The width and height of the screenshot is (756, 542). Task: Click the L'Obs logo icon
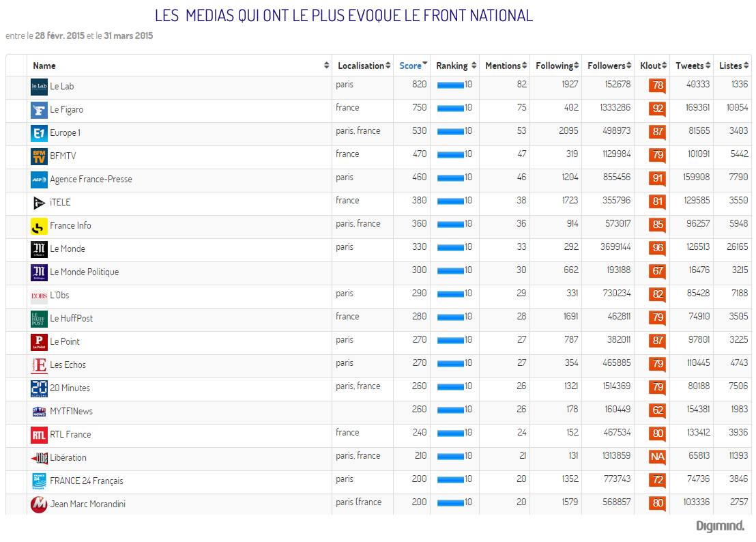point(39,296)
